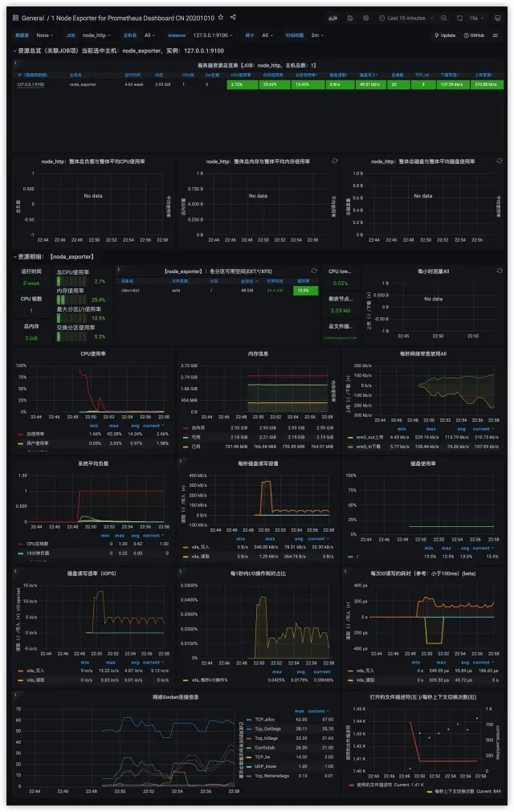Click the TCP_tw legend color swatch
Screen dimensions: 514x812
(249, 757)
